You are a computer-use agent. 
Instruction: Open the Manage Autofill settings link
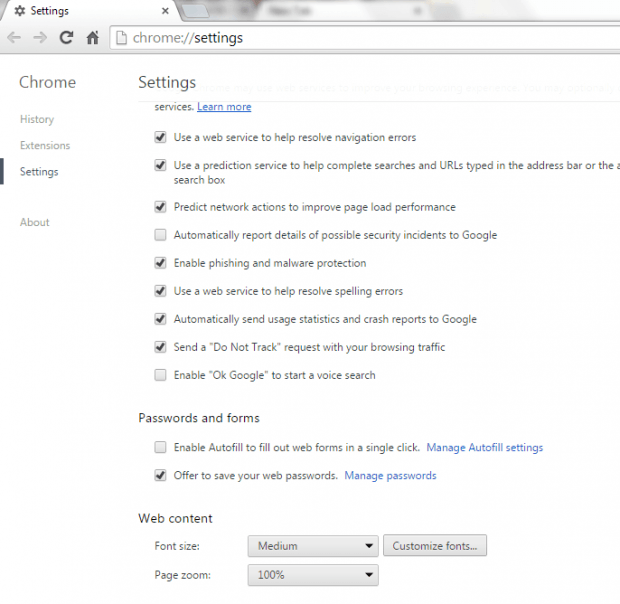point(484,447)
